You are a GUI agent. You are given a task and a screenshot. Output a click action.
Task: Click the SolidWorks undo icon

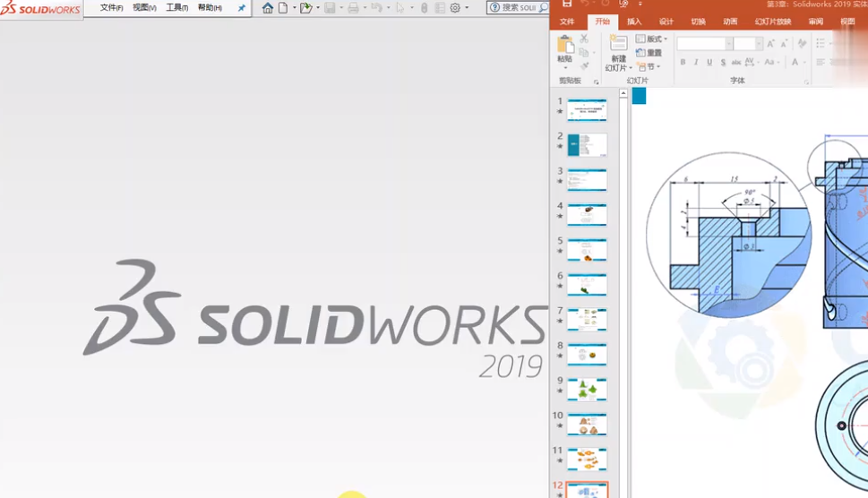[x=376, y=8]
